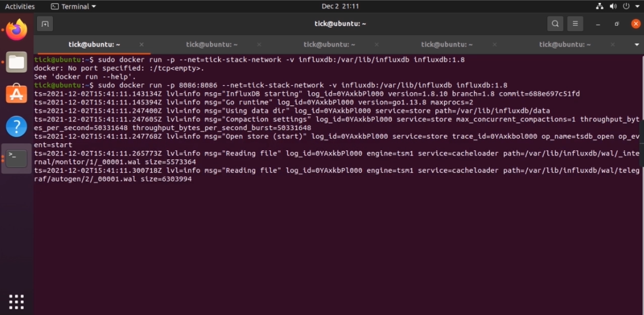Switch to the second terminal tab
The image size is (644, 315).
pyautogui.click(x=212, y=44)
